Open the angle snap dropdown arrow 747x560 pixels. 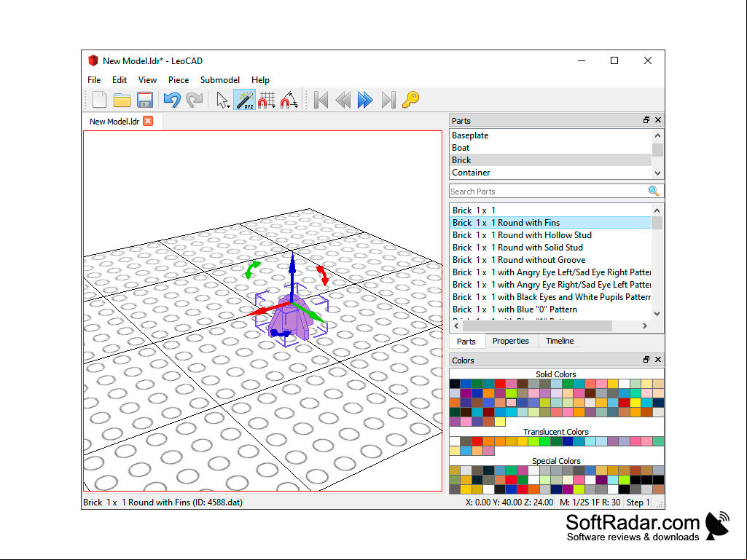pyautogui.click(x=297, y=106)
